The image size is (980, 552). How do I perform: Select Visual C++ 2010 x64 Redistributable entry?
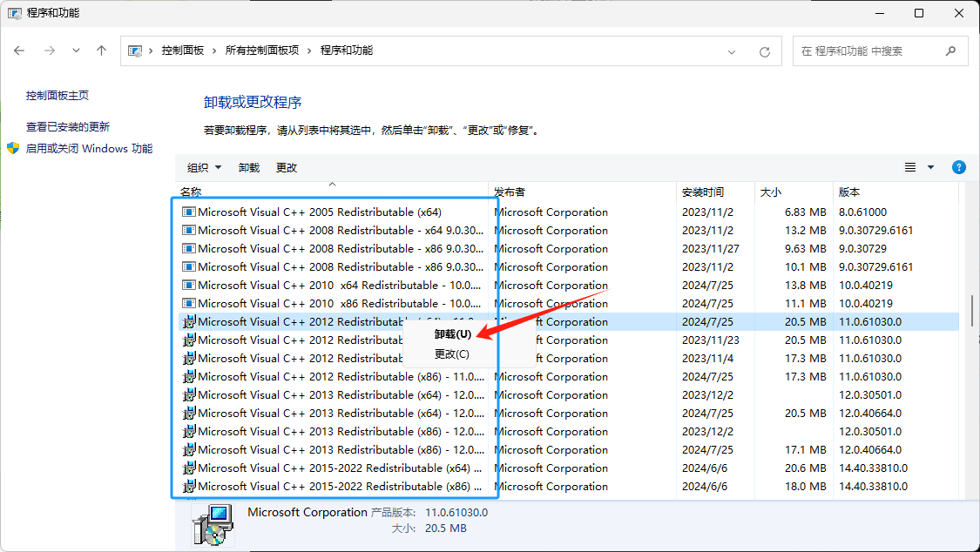click(x=340, y=285)
